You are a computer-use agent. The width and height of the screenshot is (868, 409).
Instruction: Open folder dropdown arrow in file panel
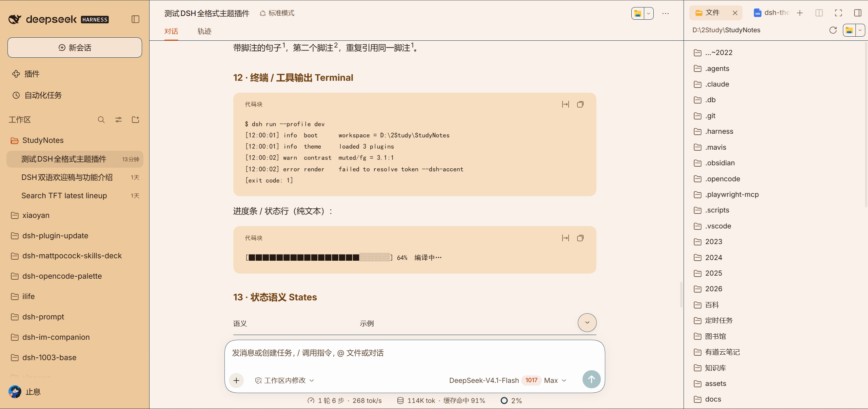coord(860,30)
